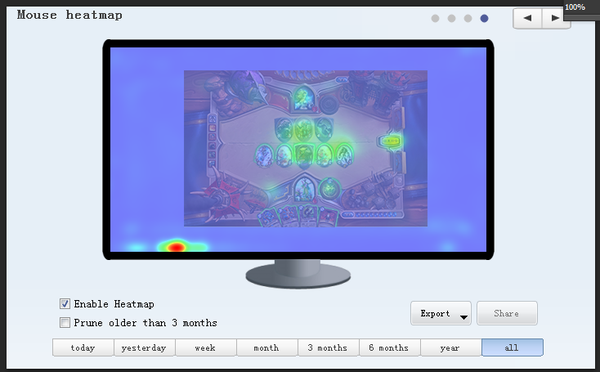600x372 pixels.
Task: Switch heatmap range to week
Action: tap(205, 348)
